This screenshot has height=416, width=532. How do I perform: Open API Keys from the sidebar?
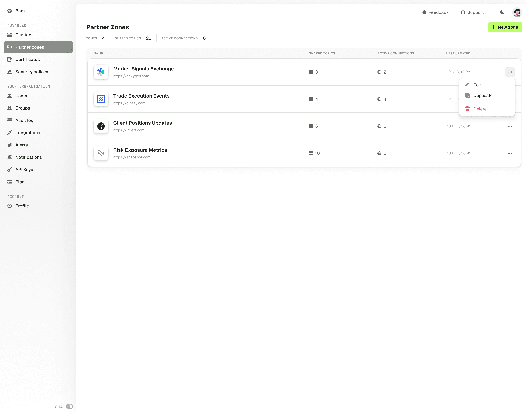24,170
